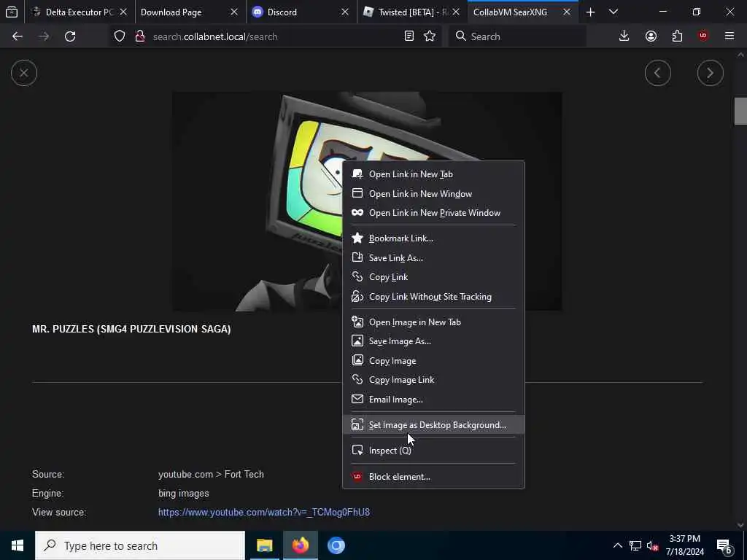Image resolution: width=747 pixels, height=560 pixels.
Task: Choose Email Image...
Action: click(x=433, y=400)
